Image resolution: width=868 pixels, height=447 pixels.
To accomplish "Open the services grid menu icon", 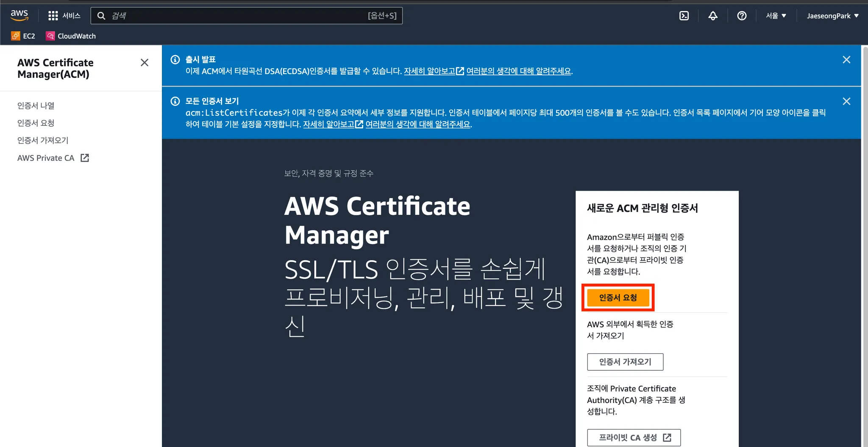I will tap(53, 16).
